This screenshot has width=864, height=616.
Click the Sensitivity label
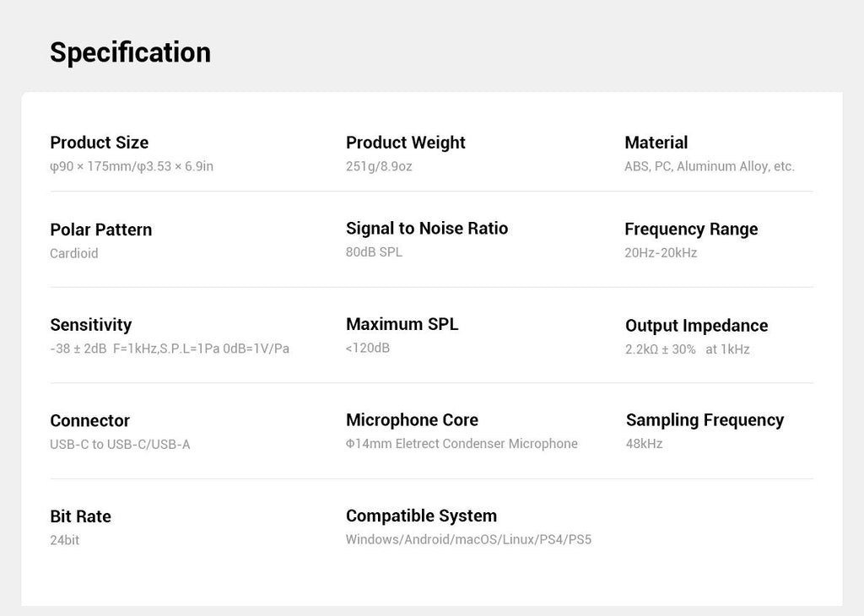click(x=91, y=325)
